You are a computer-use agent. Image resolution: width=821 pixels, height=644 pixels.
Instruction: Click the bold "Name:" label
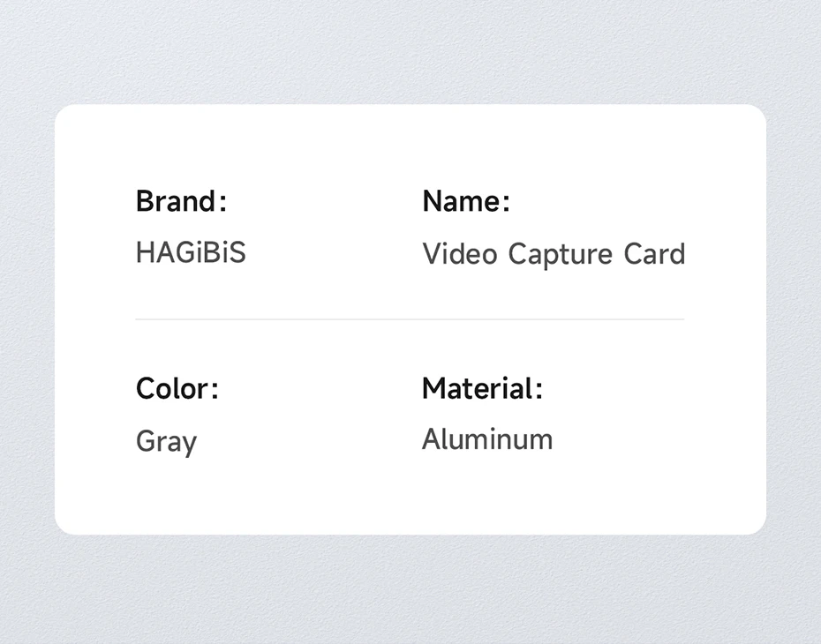[x=466, y=201]
